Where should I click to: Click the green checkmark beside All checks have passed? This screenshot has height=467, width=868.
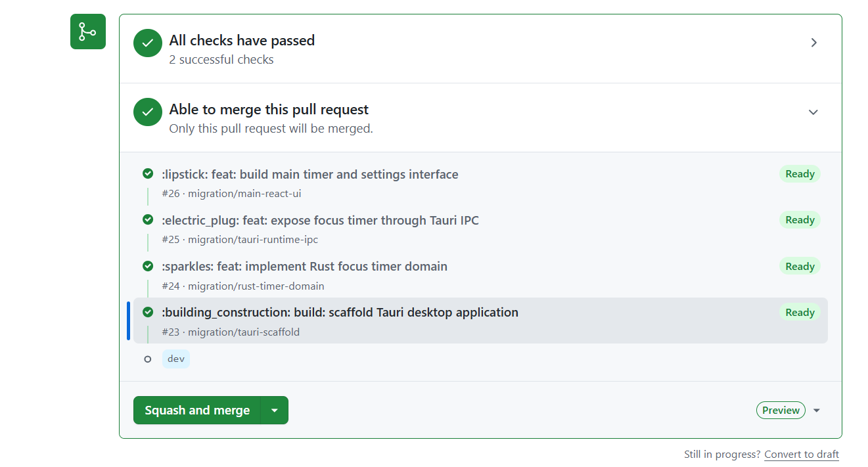(x=148, y=43)
